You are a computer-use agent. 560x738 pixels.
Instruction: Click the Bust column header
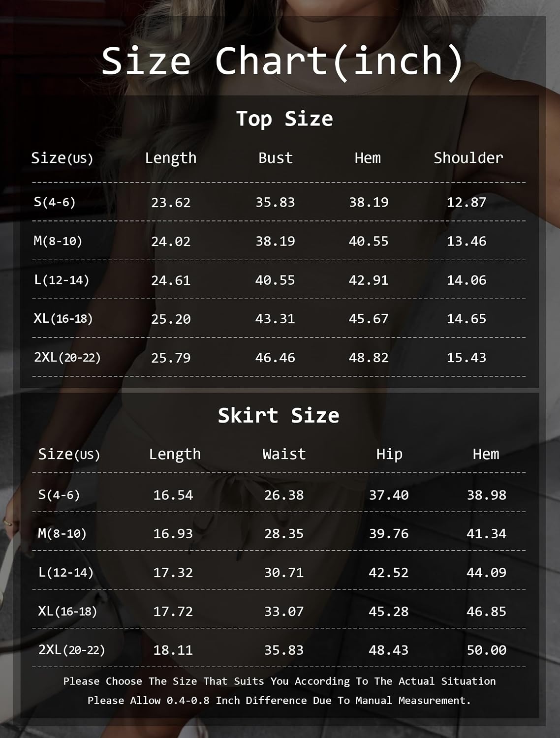pos(276,158)
